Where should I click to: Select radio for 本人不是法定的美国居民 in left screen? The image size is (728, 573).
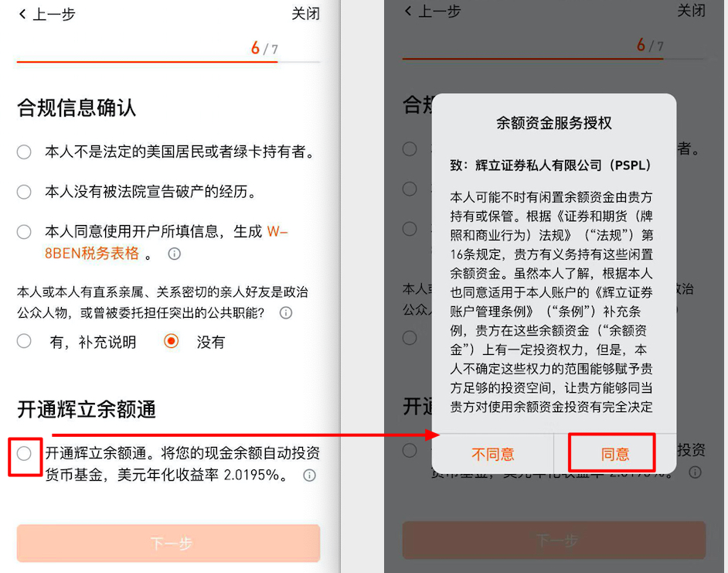tap(24, 152)
